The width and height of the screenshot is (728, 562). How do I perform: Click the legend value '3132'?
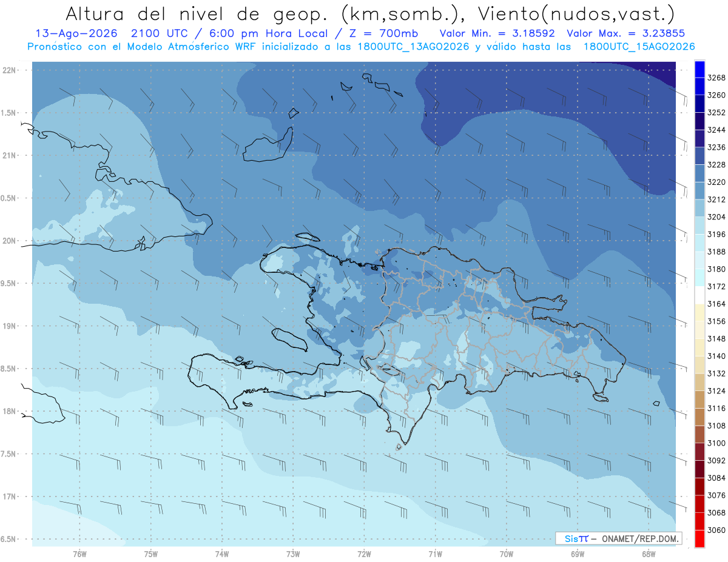click(716, 373)
